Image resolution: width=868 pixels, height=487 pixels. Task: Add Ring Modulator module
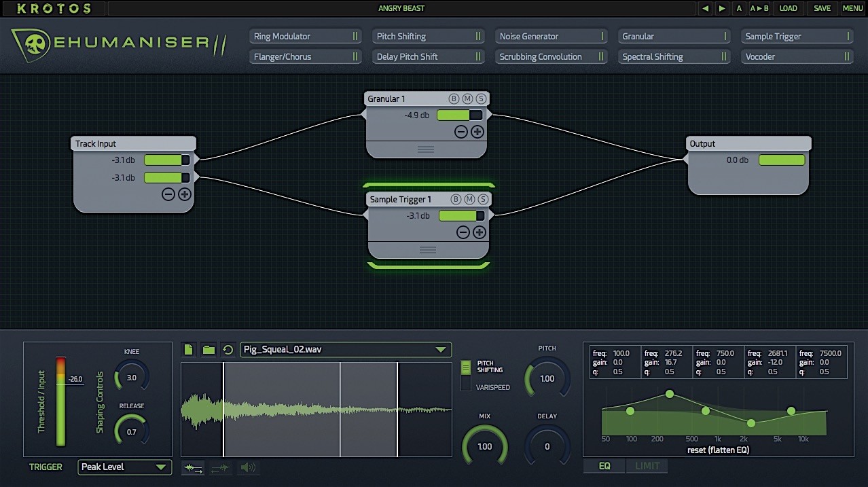(306, 37)
